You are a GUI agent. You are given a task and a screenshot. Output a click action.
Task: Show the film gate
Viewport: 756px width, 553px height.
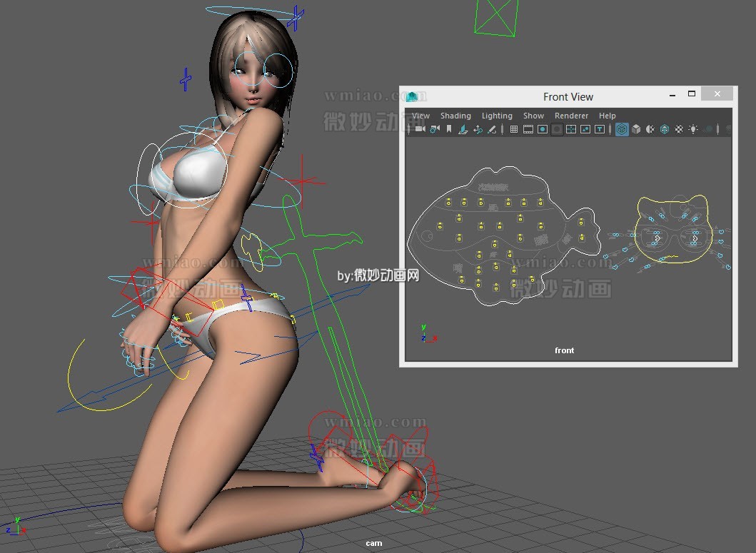(528, 130)
